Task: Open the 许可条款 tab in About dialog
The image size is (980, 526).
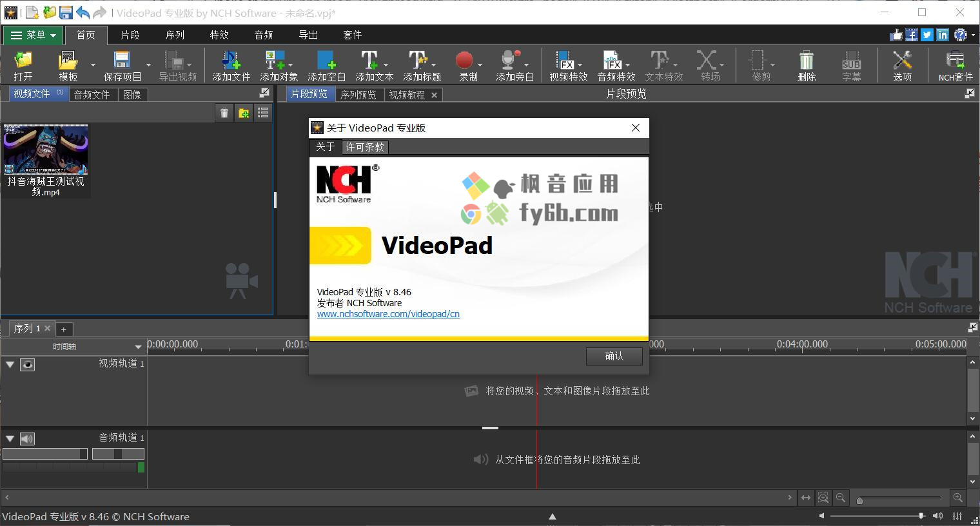Action: (365, 147)
